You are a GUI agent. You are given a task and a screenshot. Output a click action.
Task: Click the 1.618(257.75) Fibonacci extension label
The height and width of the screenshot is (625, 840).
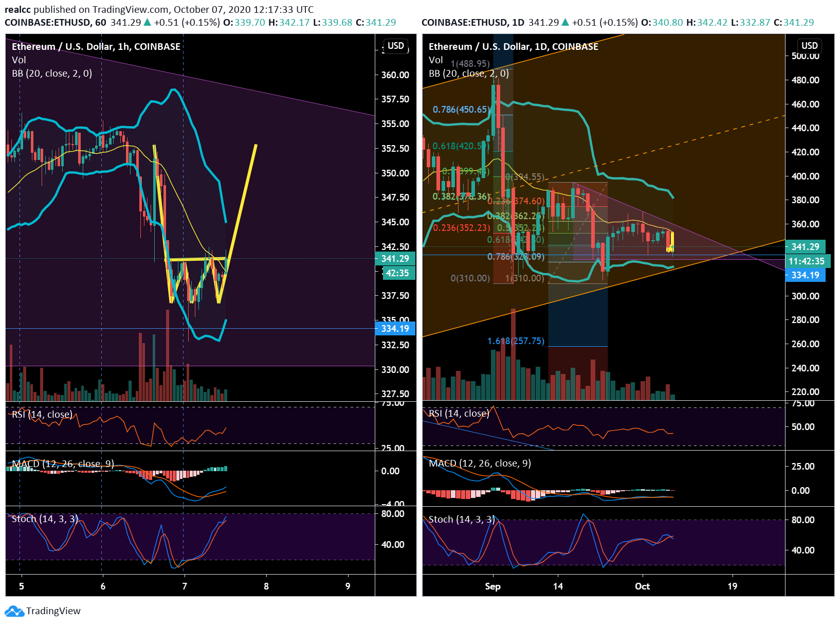pyautogui.click(x=516, y=341)
